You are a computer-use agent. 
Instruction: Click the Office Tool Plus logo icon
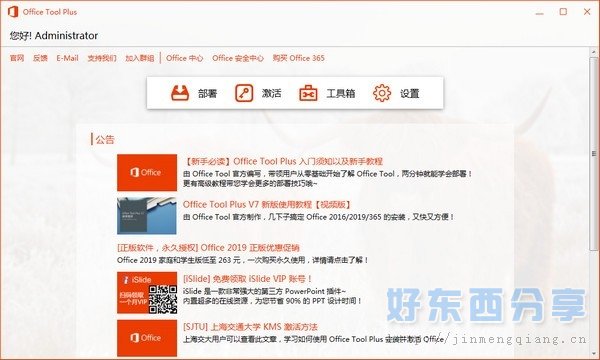[13, 12]
